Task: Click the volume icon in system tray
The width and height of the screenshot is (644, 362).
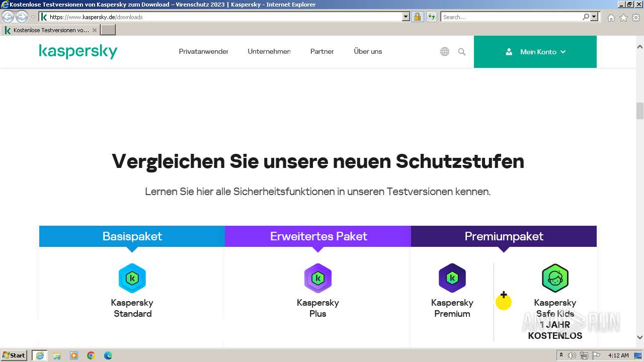Action: [x=573, y=355]
